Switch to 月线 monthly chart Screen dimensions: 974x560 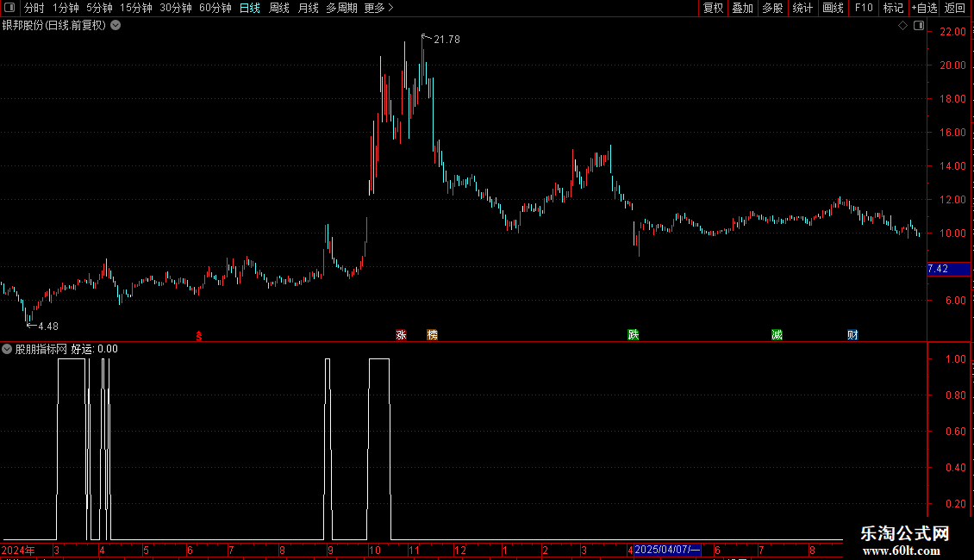coord(308,8)
